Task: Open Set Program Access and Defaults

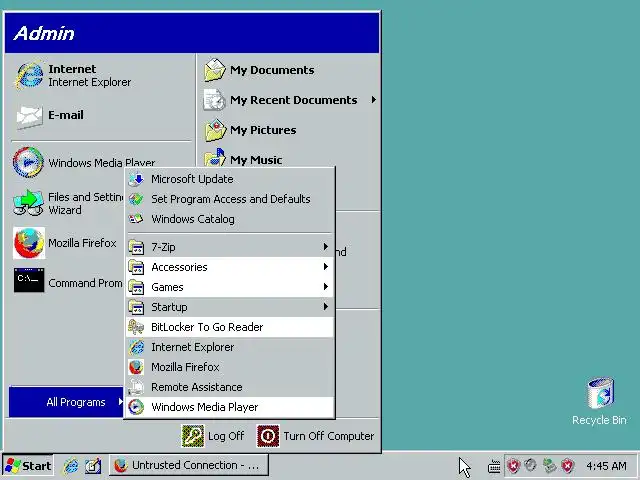Action: click(230, 199)
